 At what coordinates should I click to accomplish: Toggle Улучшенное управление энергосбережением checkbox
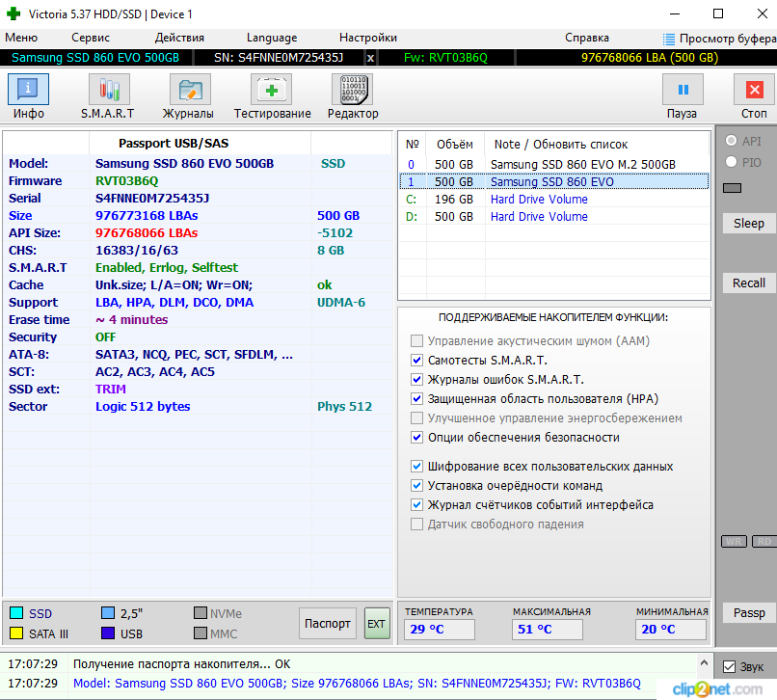click(x=416, y=418)
